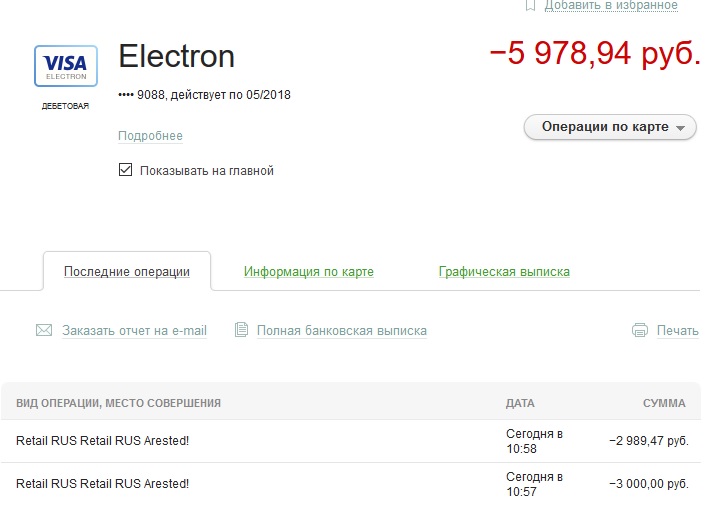Switch to 'Графическая выписка' tab
This screenshot has width=712, height=524.
click(504, 272)
